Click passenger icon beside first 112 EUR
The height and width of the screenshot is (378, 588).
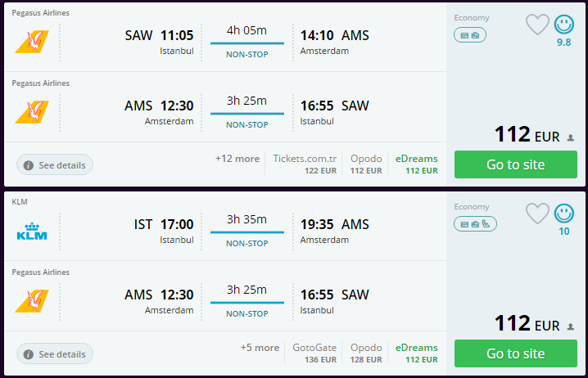coord(570,137)
